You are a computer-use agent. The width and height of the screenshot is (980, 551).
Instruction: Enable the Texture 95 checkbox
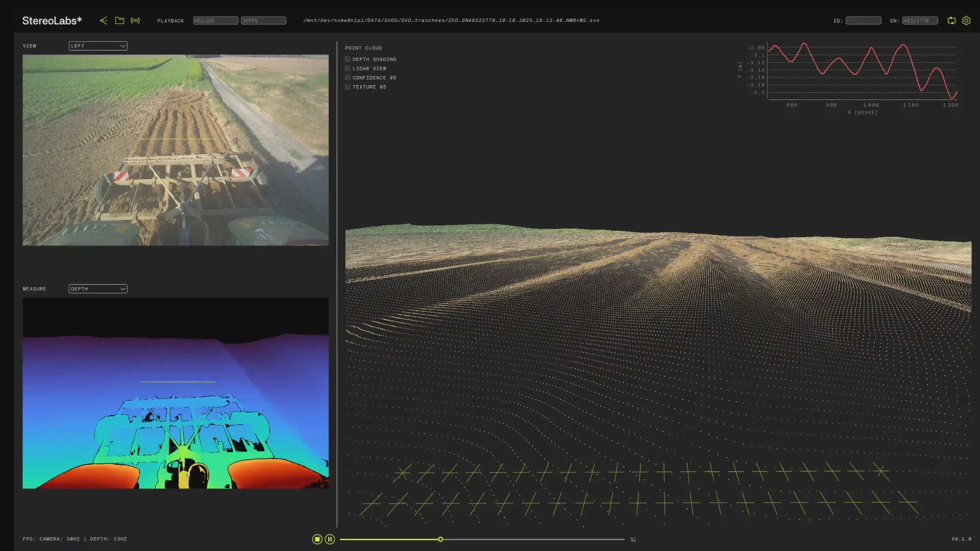pyautogui.click(x=348, y=87)
